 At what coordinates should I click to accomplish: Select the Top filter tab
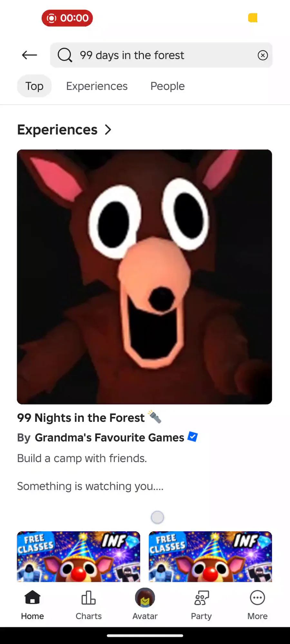(x=34, y=86)
